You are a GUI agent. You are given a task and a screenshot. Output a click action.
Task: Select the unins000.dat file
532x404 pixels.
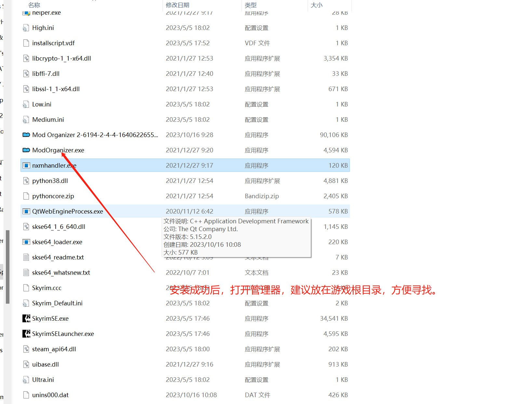(x=50, y=395)
